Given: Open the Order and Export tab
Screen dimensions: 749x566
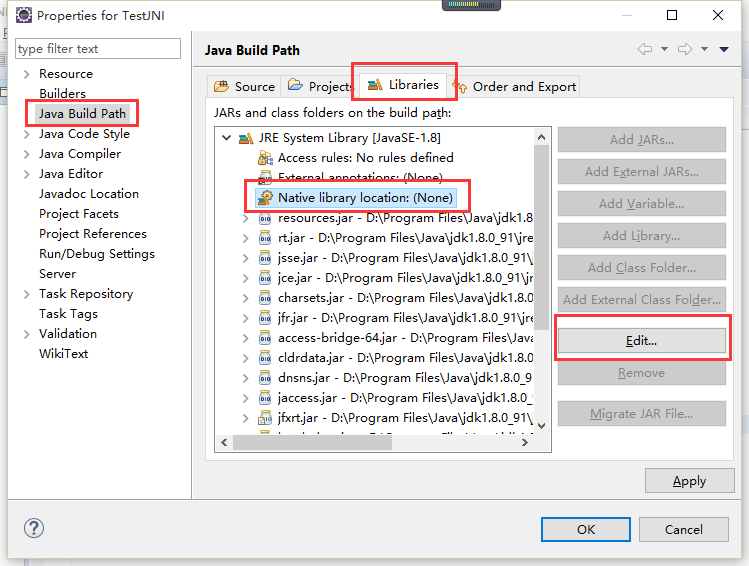Looking at the screenshot, I should pos(515,87).
